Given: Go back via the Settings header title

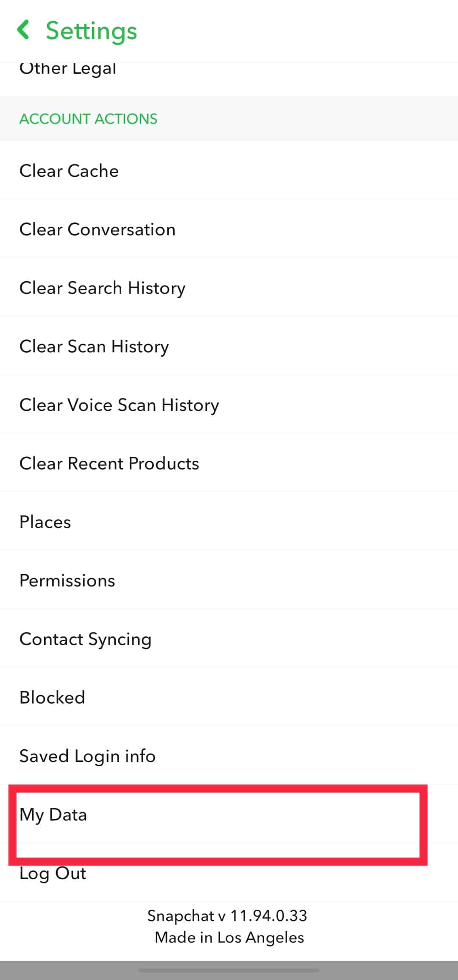Looking at the screenshot, I should point(91,31).
